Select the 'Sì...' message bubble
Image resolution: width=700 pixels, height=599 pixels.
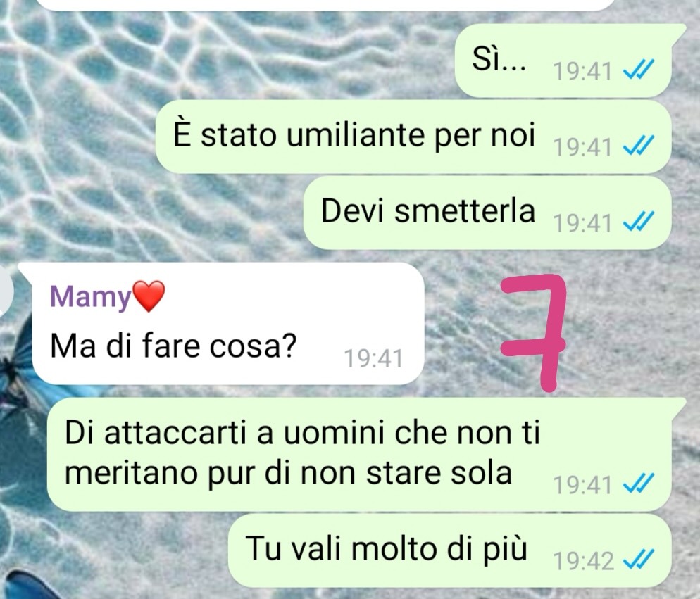[x=564, y=61]
